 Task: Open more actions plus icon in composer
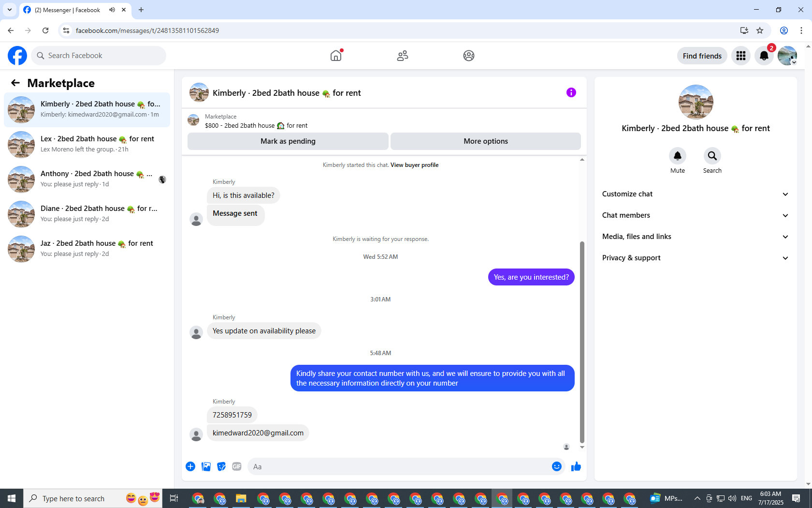pyautogui.click(x=190, y=466)
